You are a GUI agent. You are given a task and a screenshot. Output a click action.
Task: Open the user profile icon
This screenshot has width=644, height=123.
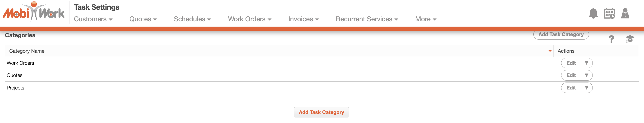(x=625, y=13)
